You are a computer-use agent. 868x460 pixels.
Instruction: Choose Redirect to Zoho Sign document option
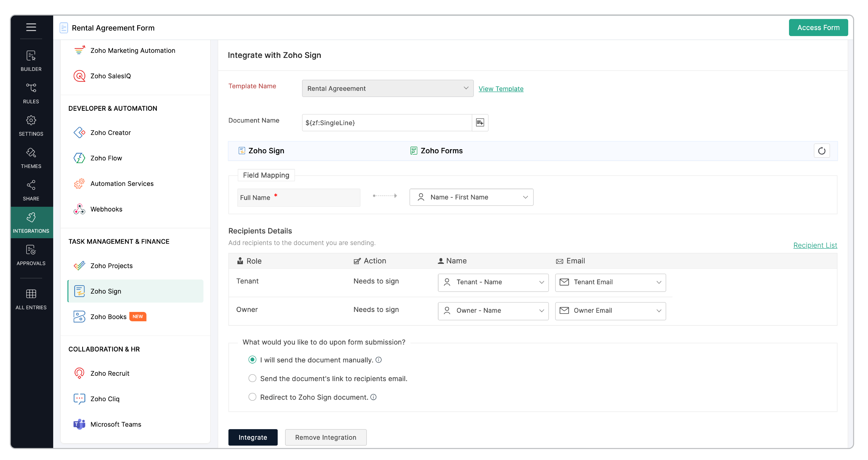click(x=252, y=397)
